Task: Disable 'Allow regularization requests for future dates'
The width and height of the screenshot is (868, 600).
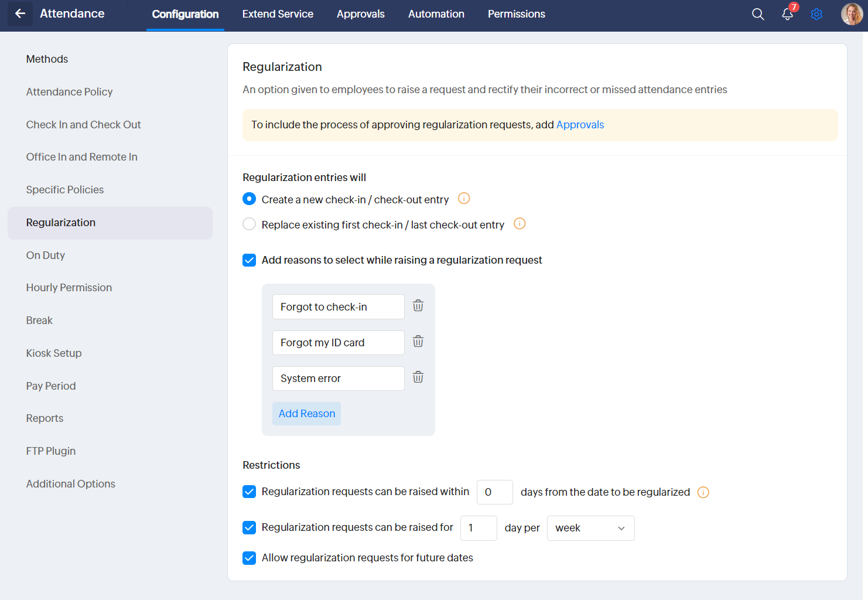Action: [x=250, y=558]
